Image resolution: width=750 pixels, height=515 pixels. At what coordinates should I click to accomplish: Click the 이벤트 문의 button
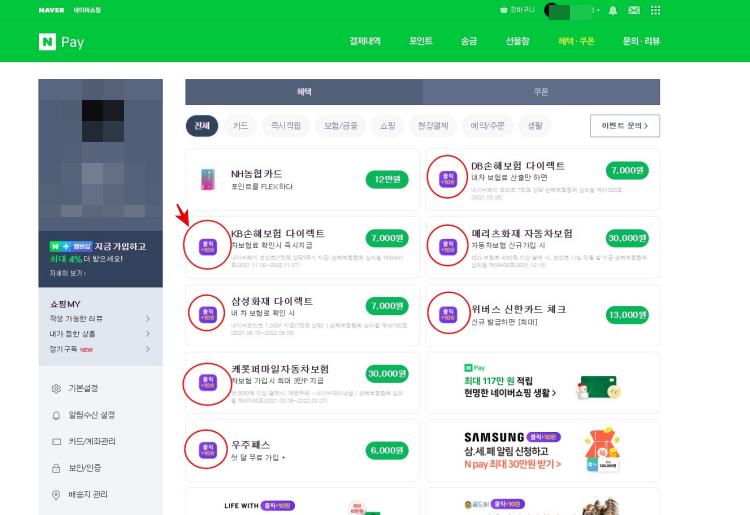[625, 126]
